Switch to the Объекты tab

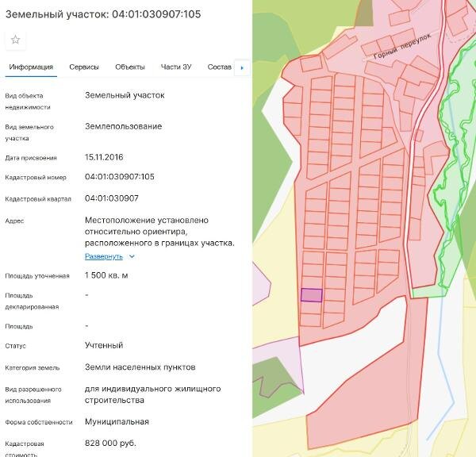point(130,67)
